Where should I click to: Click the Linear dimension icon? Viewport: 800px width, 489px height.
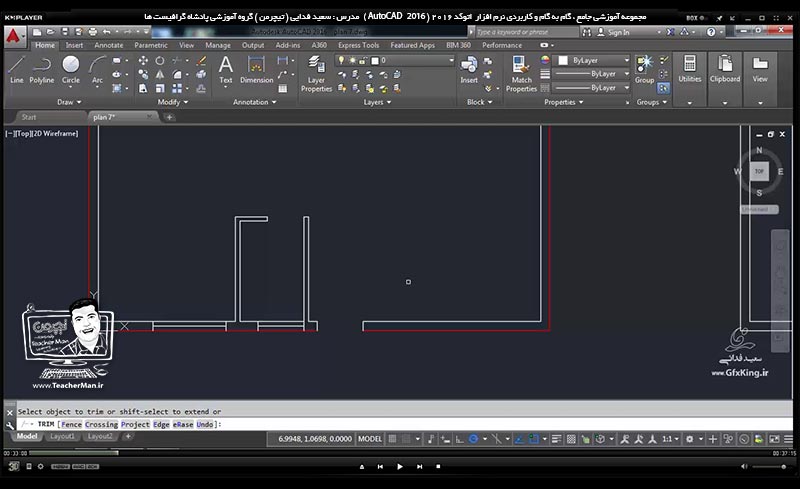[282, 61]
